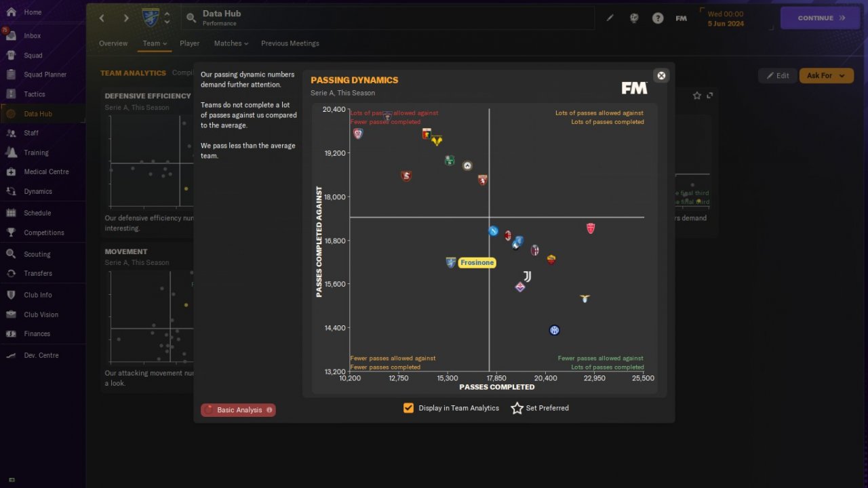
Task: Select the Udinese badge on the chart
Action: click(x=467, y=165)
